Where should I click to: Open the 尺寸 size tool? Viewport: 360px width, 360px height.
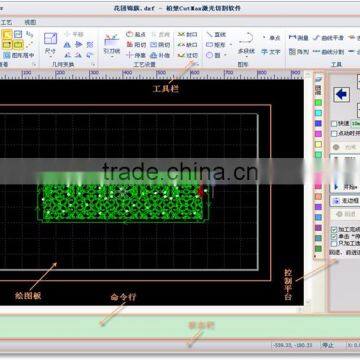[50, 44]
